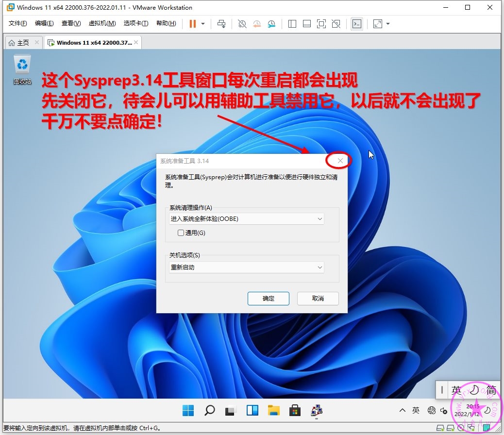Launch File Explorer from the taskbar
This screenshot has width=504, height=435.
274,411
